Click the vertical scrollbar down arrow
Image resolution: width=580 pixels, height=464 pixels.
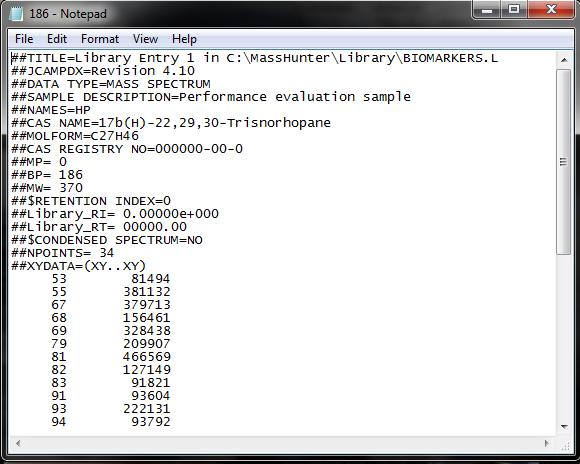pyautogui.click(x=564, y=427)
